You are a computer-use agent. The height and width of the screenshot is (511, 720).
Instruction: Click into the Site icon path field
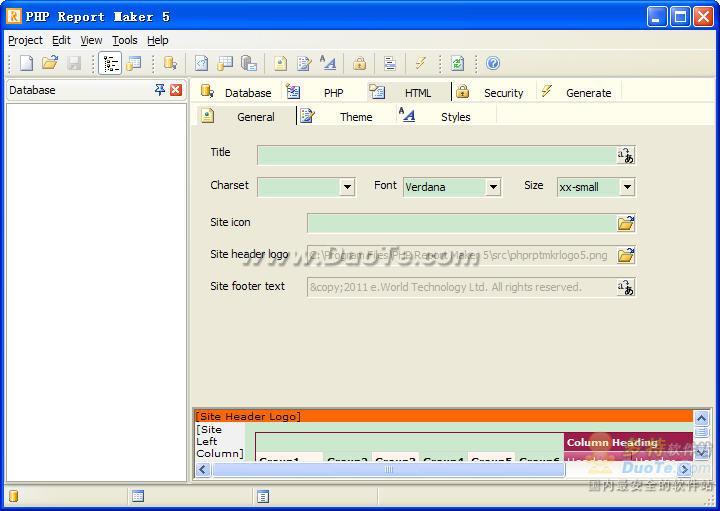click(461, 223)
